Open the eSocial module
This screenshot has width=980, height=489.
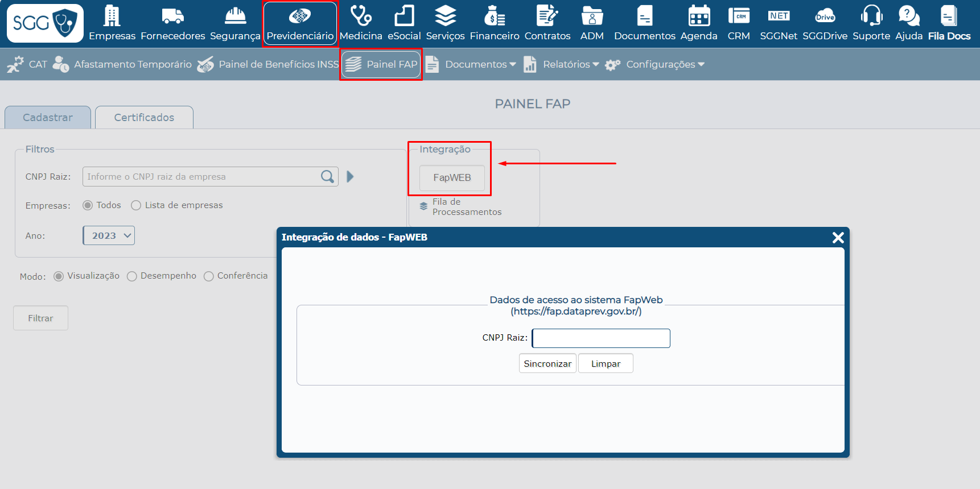coord(404,23)
